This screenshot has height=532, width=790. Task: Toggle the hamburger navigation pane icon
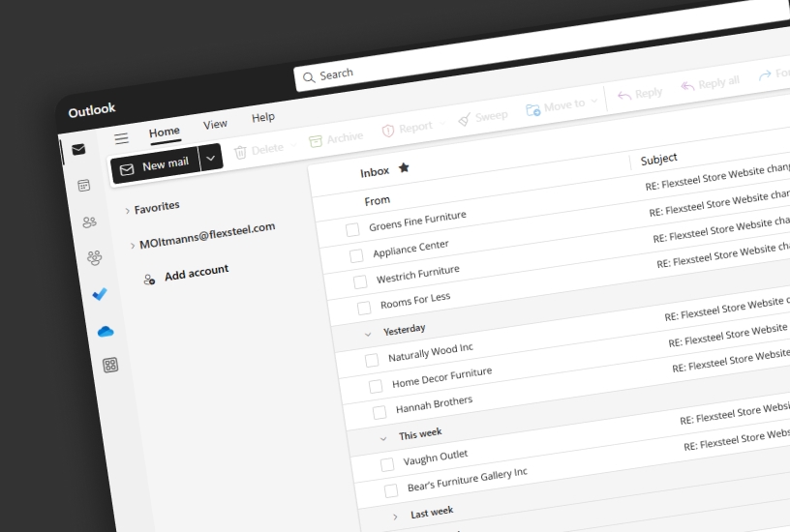pos(121,138)
